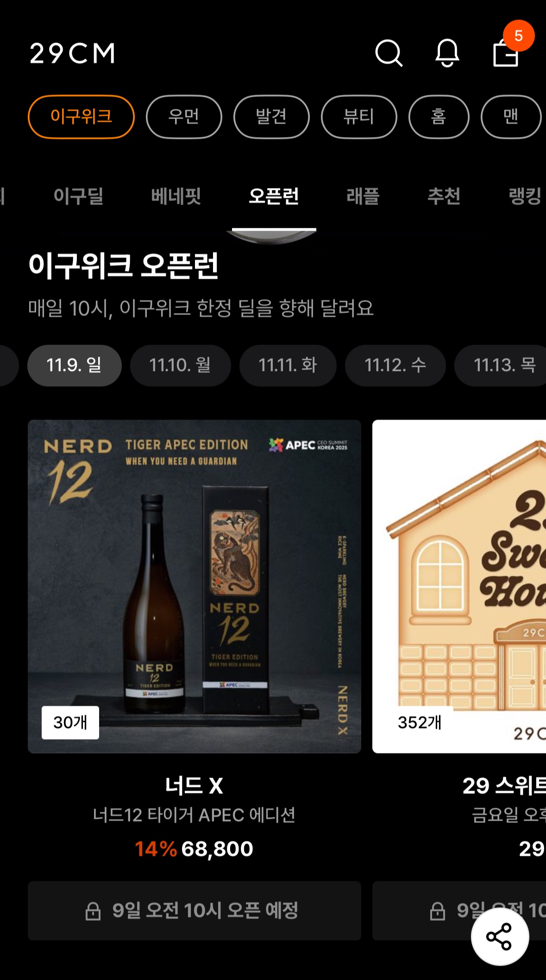Select date chip 11.10. 월
This screenshot has width=546, height=980.
[x=180, y=365]
